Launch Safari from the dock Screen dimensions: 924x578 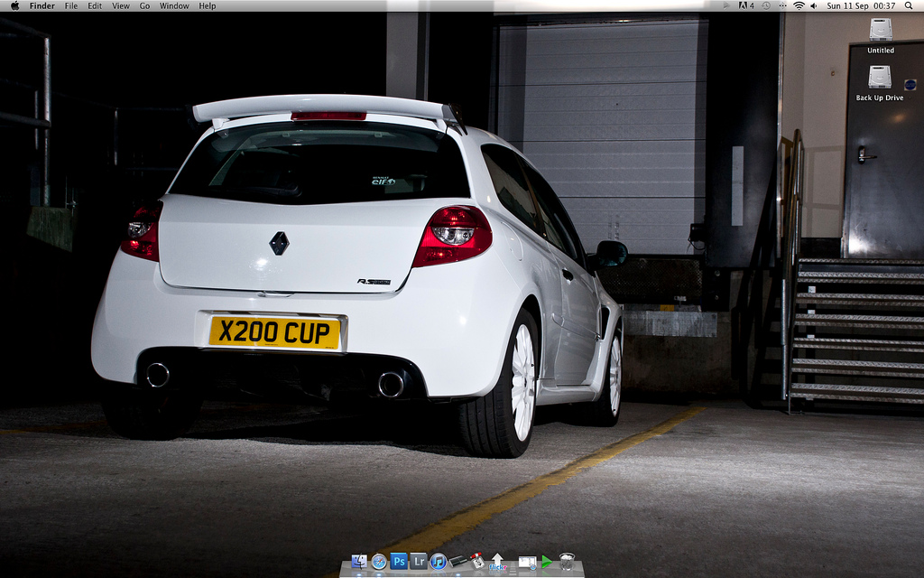pyautogui.click(x=379, y=562)
